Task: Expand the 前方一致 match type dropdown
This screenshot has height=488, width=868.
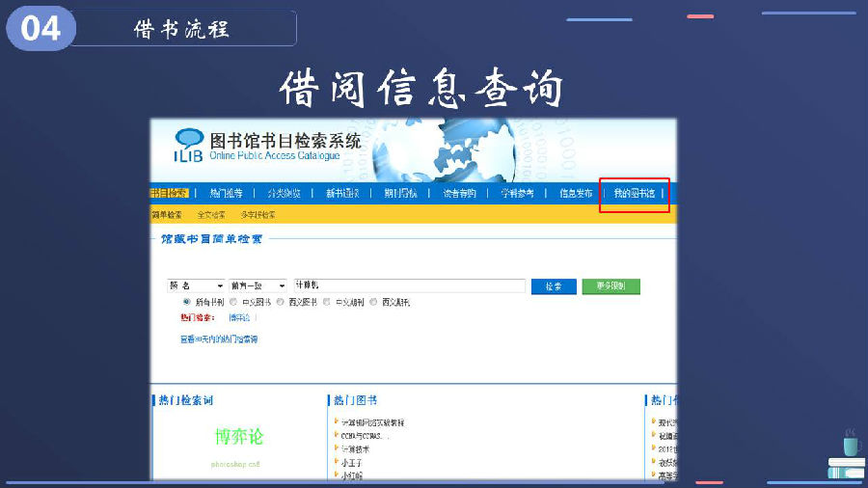Action: tap(258, 286)
